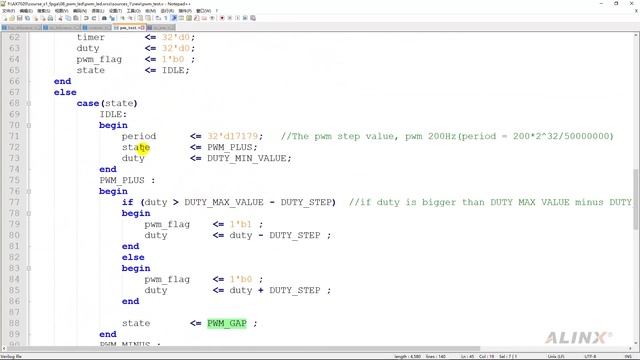The height and width of the screenshot is (360, 640).
Task: Toggle INS insert mode in status bar
Action: pyautogui.click(x=628, y=356)
